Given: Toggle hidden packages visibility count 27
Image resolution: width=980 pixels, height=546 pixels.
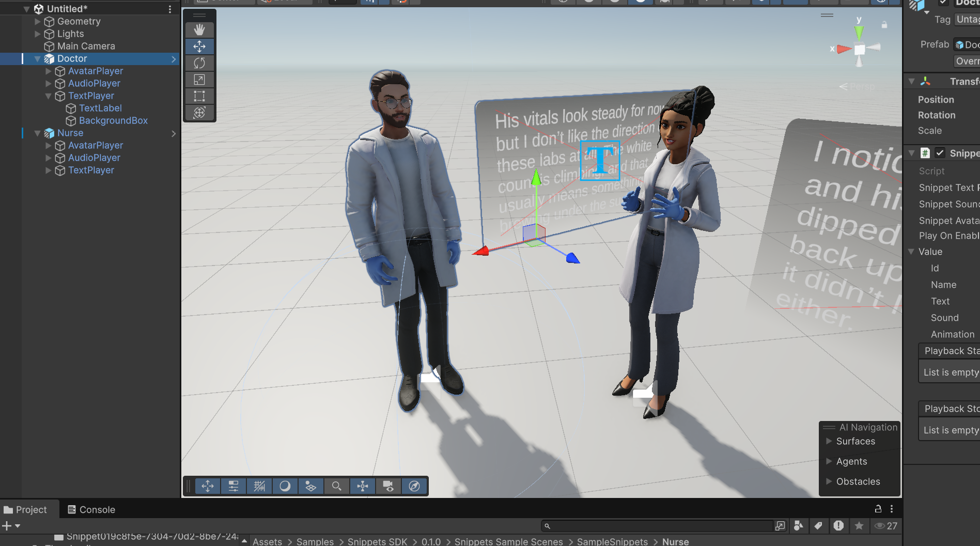Looking at the screenshot, I should (x=886, y=526).
